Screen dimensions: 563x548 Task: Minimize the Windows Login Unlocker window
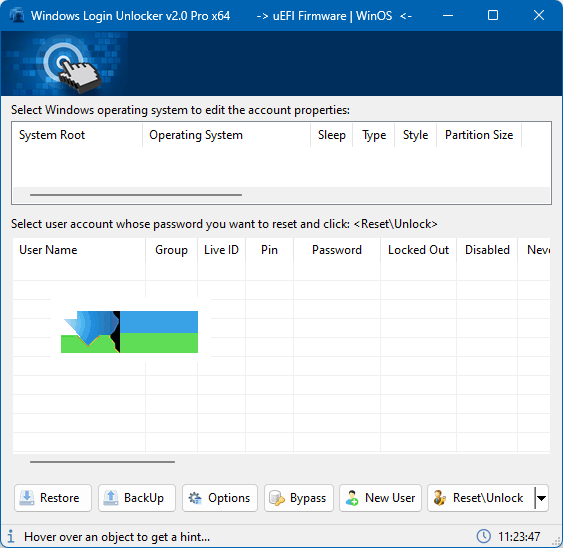tap(448, 15)
